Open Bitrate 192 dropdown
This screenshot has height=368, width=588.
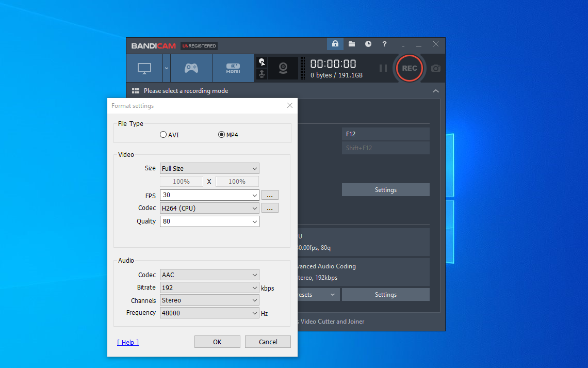pyautogui.click(x=209, y=287)
